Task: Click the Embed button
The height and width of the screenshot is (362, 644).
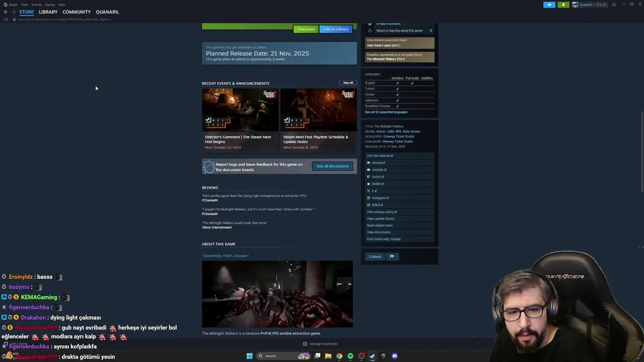Action: click(375, 256)
